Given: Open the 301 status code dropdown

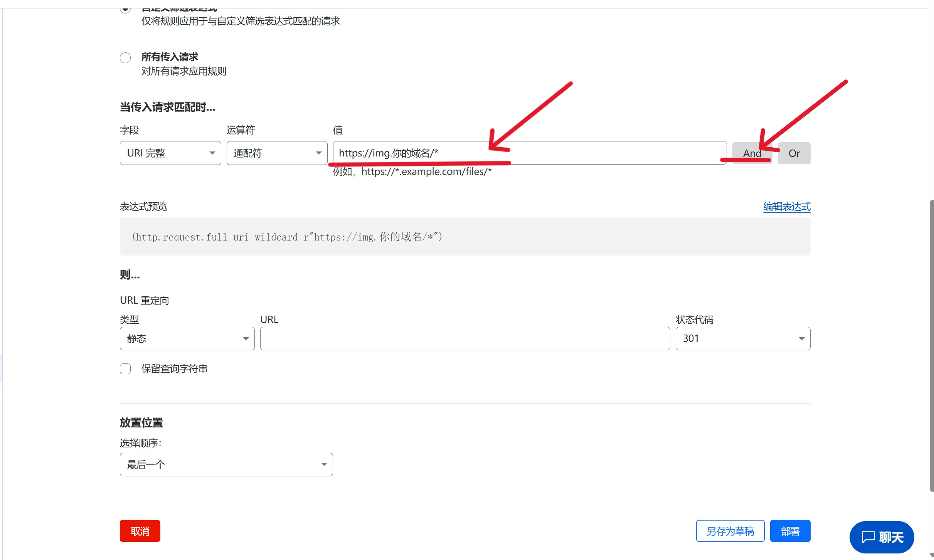Looking at the screenshot, I should (742, 339).
